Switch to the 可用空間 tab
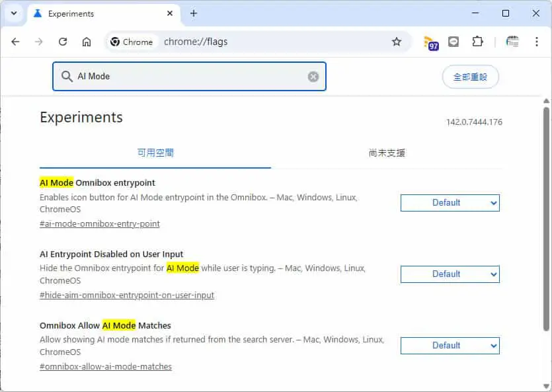552x392 pixels. (155, 153)
